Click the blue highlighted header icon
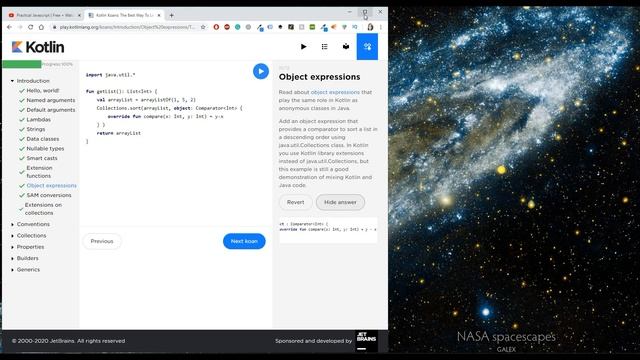The height and width of the screenshot is (360, 640). point(367,47)
